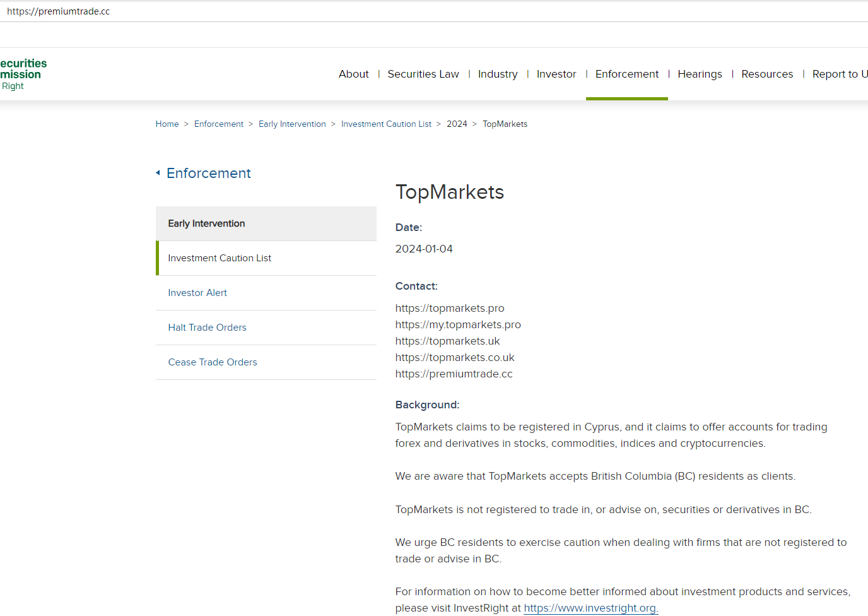The width and height of the screenshot is (868, 616).
Task: Open the Industry navigation menu
Action: click(498, 74)
